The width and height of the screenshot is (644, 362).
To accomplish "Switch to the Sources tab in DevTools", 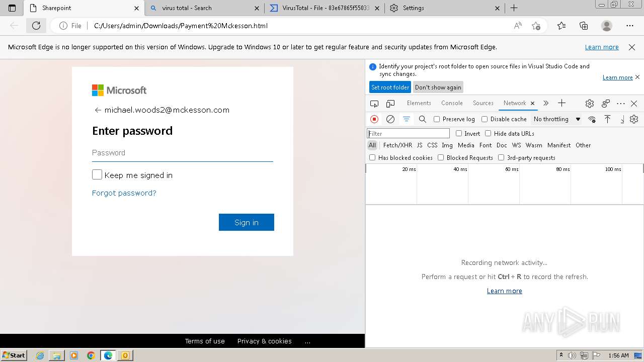I will [x=483, y=103].
